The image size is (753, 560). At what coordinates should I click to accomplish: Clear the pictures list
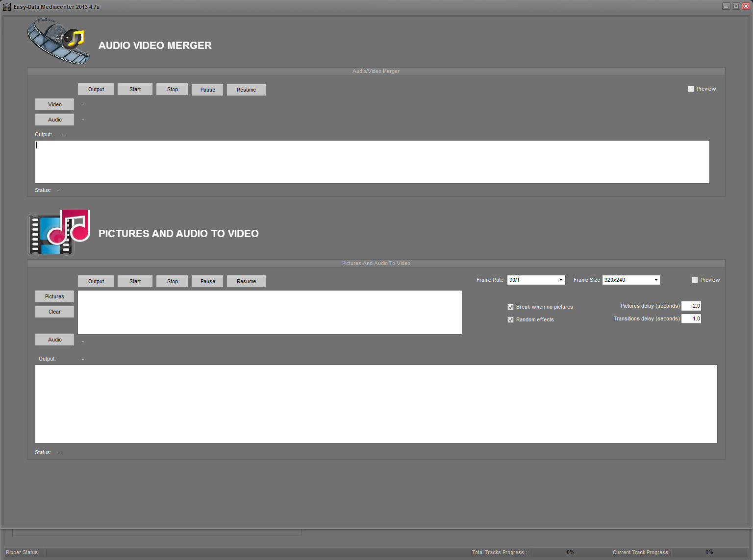pyautogui.click(x=54, y=312)
